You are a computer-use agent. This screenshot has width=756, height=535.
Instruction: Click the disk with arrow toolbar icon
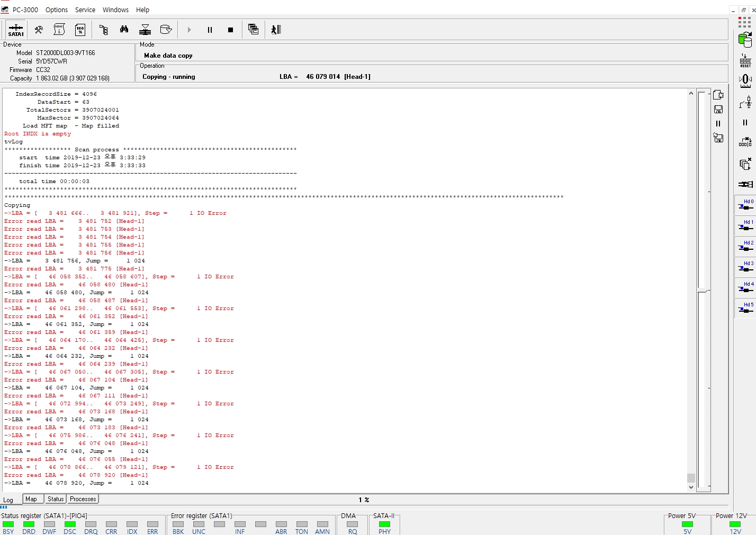click(x=166, y=30)
